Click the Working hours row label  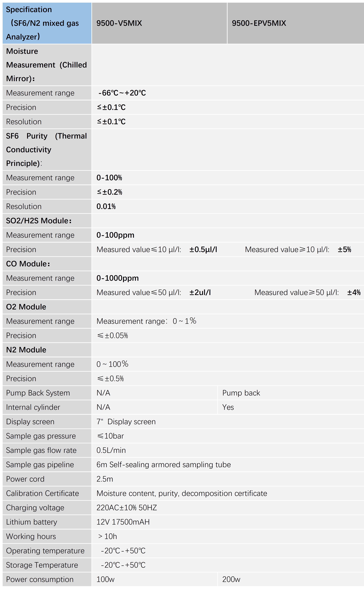click(31, 536)
